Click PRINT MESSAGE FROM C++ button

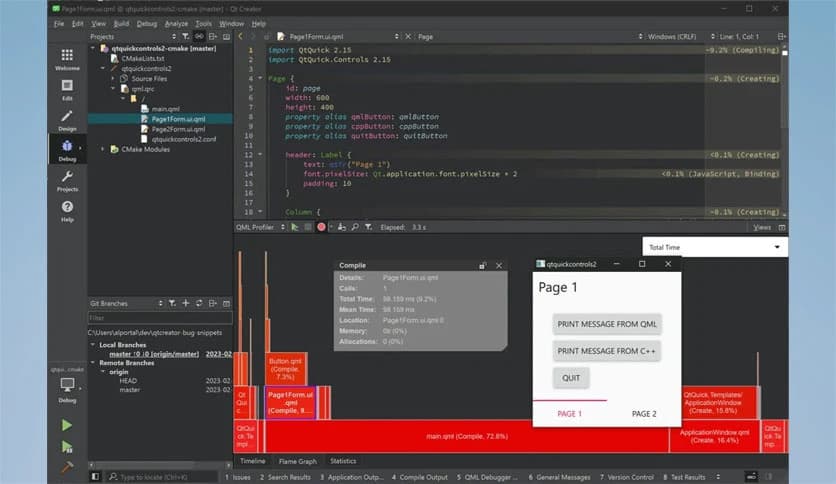pyautogui.click(x=607, y=351)
